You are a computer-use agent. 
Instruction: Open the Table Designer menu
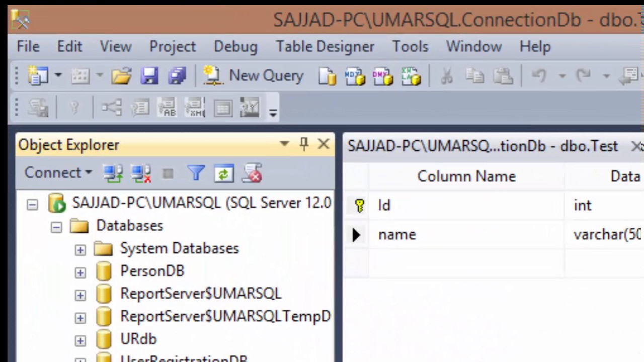[325, 46]
